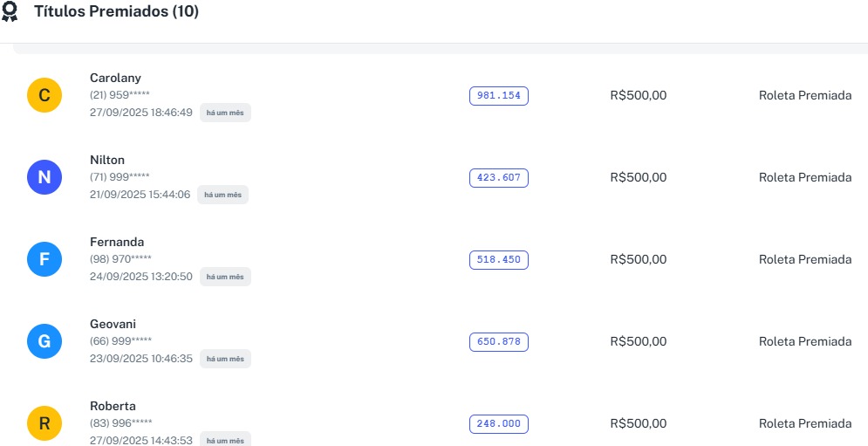
Task: Select ticket number badge 423.607
Action: tap(499, 178)
